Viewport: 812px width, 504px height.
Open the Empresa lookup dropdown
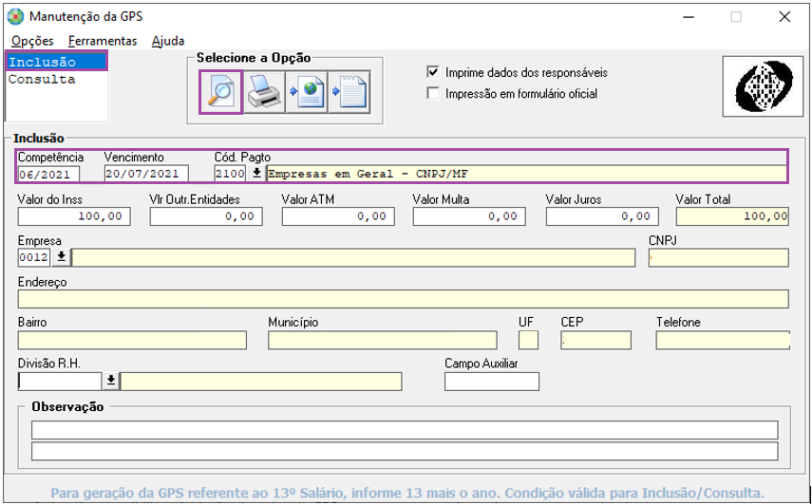pos(61,257)
